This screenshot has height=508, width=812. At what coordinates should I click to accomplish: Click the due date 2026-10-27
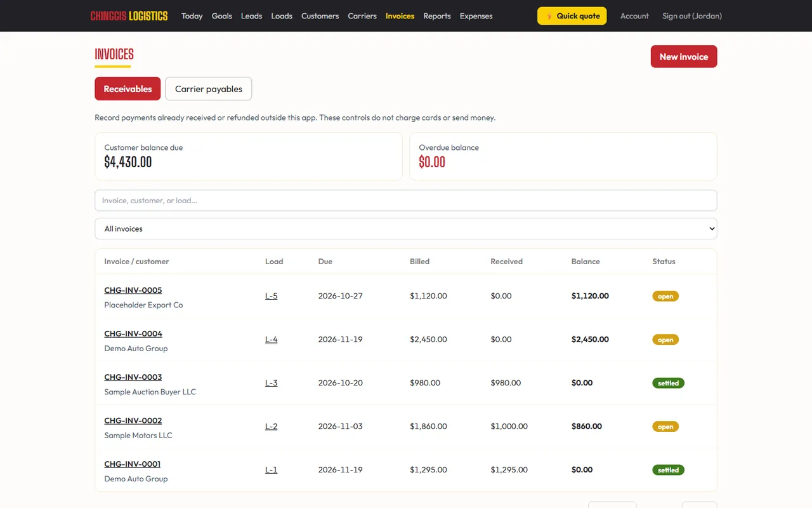coord(340,296)
